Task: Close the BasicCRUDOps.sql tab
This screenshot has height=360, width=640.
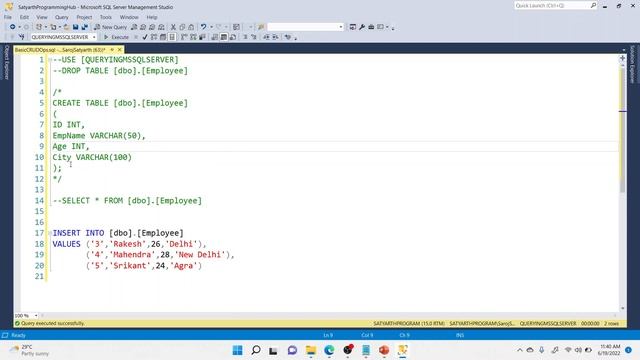Action: 120,49
